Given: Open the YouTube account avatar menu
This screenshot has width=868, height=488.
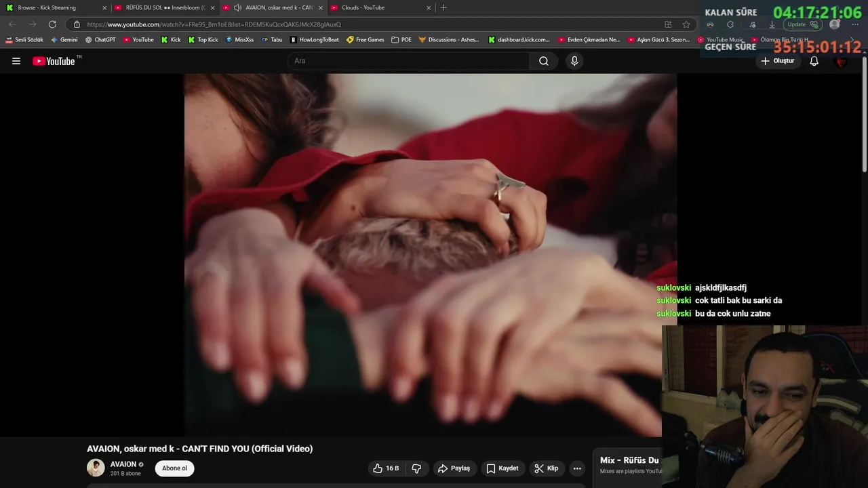Looking at the screenshot, I should point(842,61).
